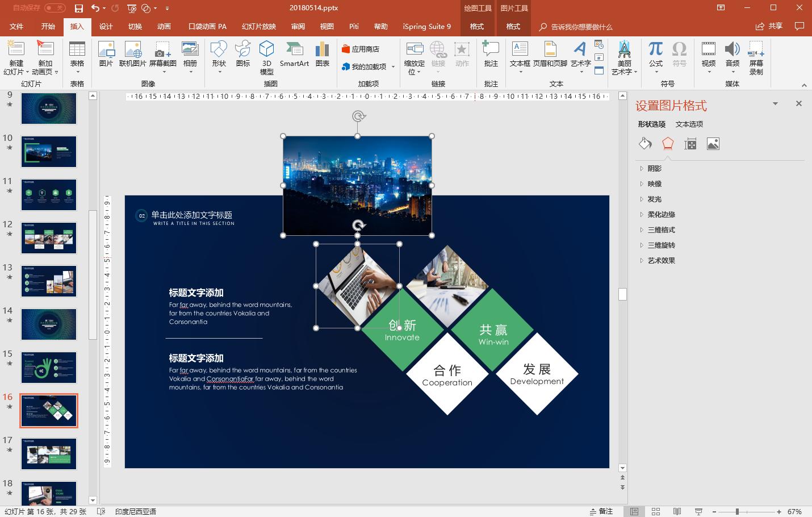
Task: Switch to the 设计 ribbon tab
Action: 106,26
